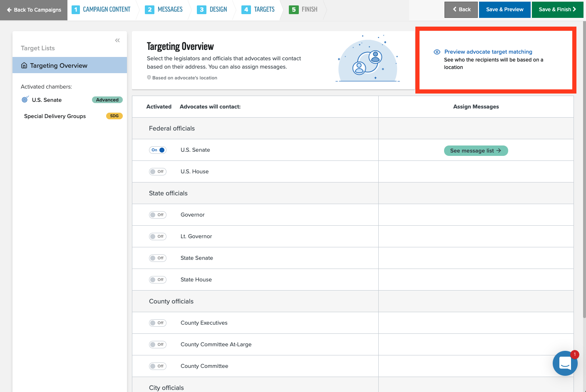Open Preview advocate target matching link

(488, 52)
